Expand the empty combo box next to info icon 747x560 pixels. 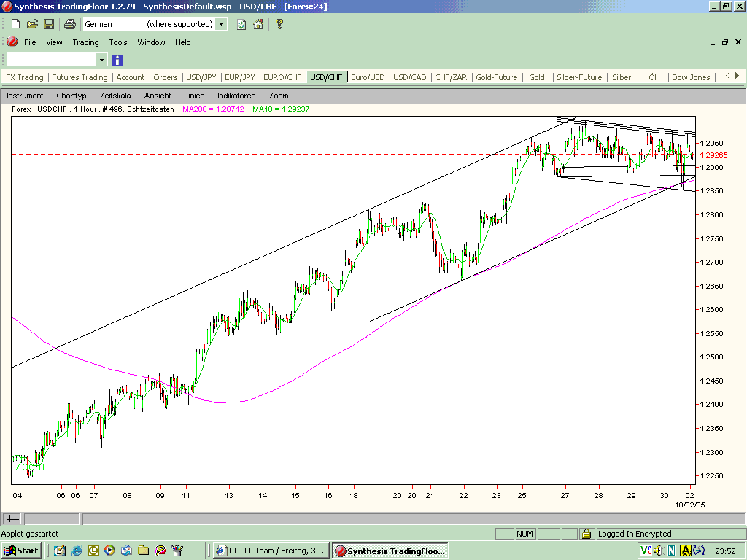101,60
